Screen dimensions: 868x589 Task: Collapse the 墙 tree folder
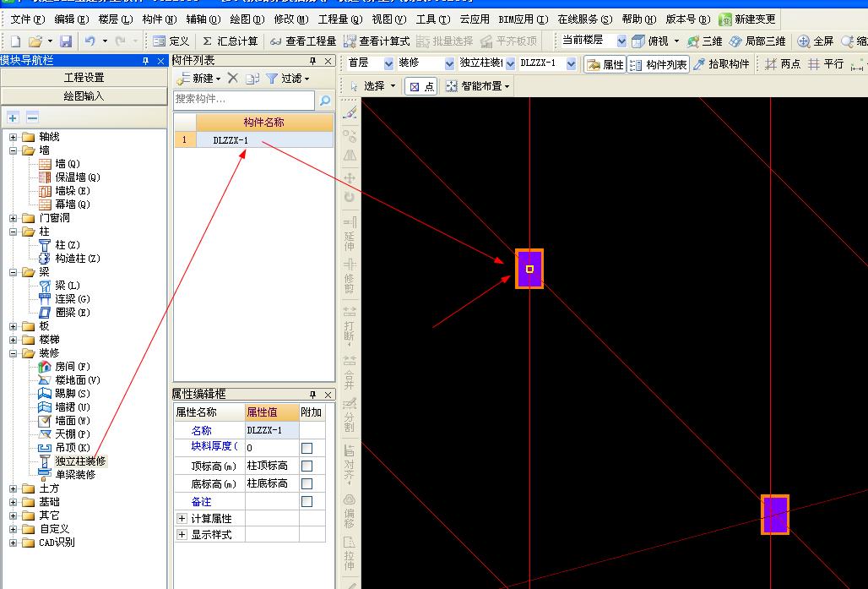click(x=14, y=150)
